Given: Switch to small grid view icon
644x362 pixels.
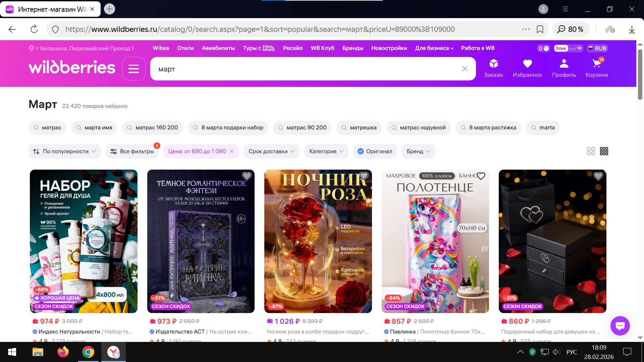Looking at the screenshot, I should [x=604, y=151].
